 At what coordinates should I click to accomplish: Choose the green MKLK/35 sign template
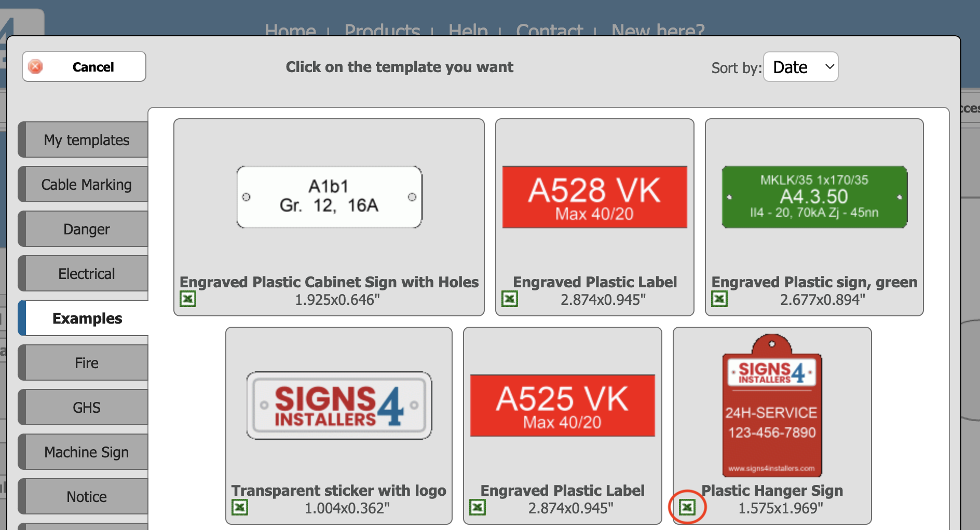814,197
